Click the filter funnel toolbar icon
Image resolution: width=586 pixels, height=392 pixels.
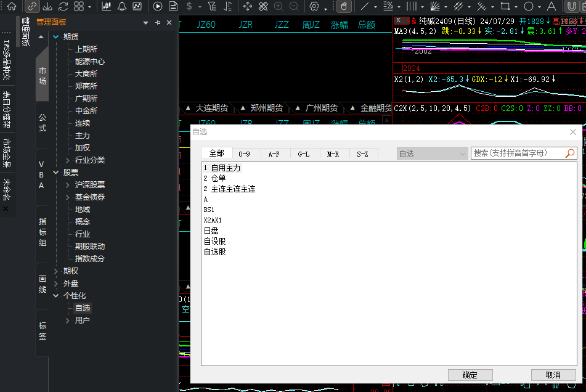point(212,6)
